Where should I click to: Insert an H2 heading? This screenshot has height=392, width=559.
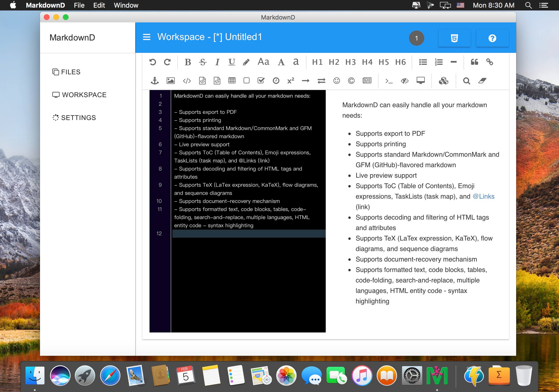point(334,62)
